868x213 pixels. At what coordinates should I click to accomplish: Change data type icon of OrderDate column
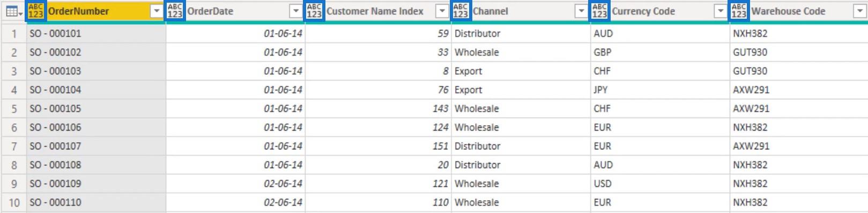(x=175, y=11)
